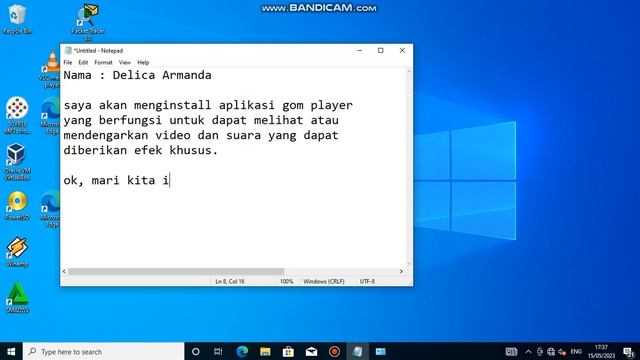The width and height of the screenshot is (640, 360).
Task: Open Cortana from the taskbar circle
Action: (196, 351)
